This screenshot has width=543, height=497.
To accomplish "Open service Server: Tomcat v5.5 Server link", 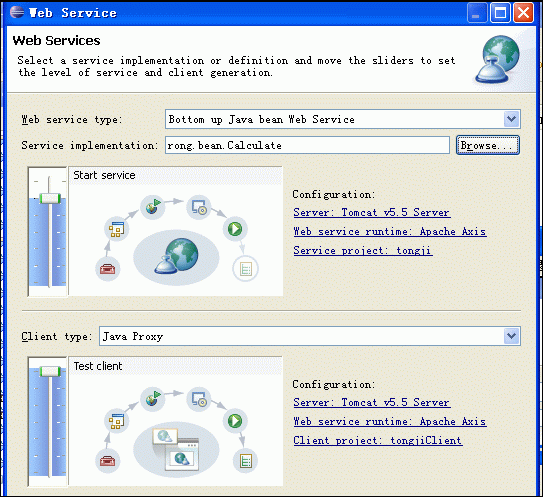I will click(x=372, y=212).
